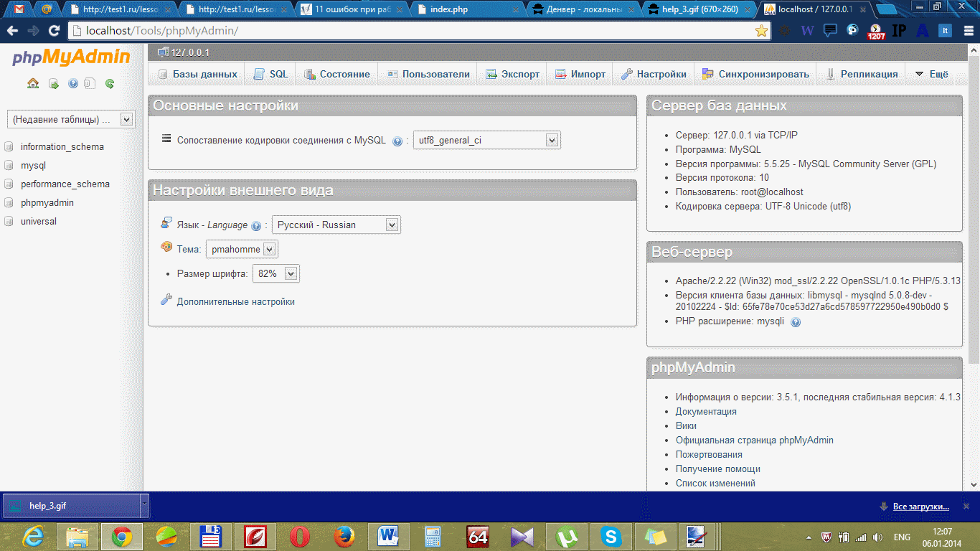Bookmark page with the star icon
This screenshot has height=551, width=980.
[761, 31]
